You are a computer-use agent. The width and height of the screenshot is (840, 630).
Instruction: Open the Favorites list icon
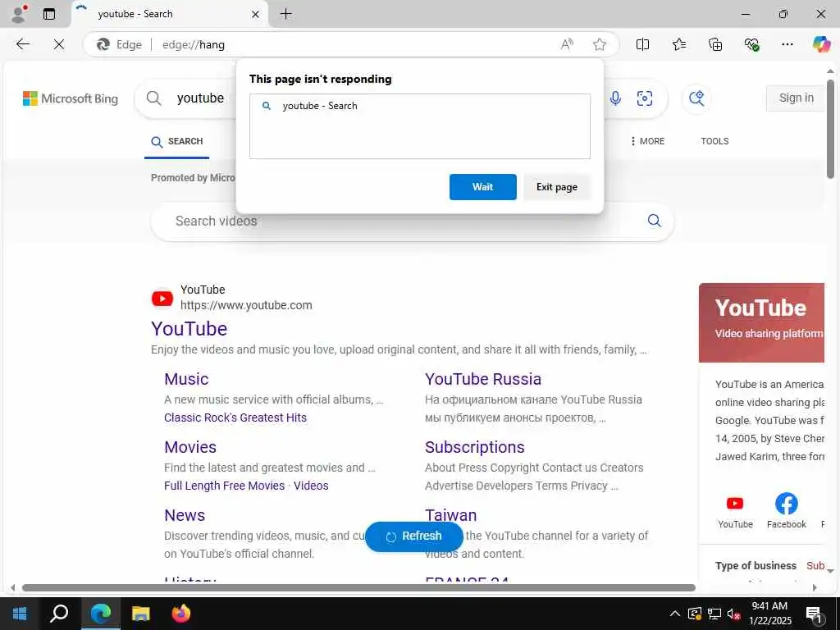tap(678, 44)
